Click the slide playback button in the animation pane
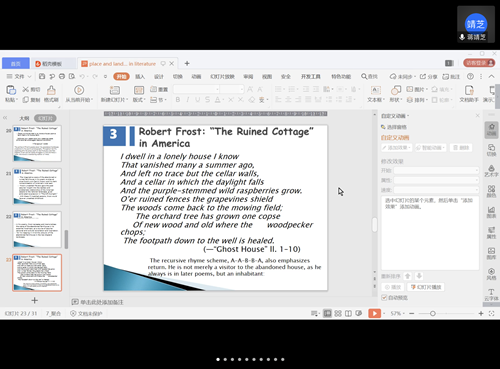The width and height of the screenshot is (500, 369). click(426, 287)
